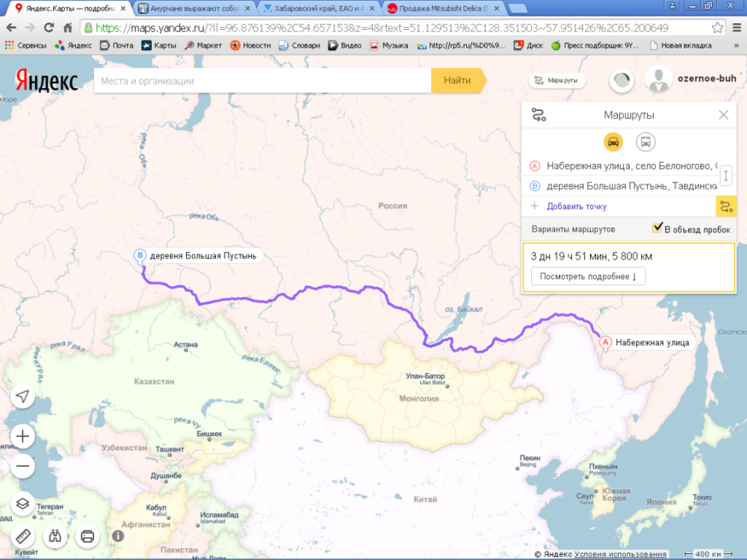Open the Новая вкладка bookmark
This screenshot has width=747, height=560.
tap(681, 46)
